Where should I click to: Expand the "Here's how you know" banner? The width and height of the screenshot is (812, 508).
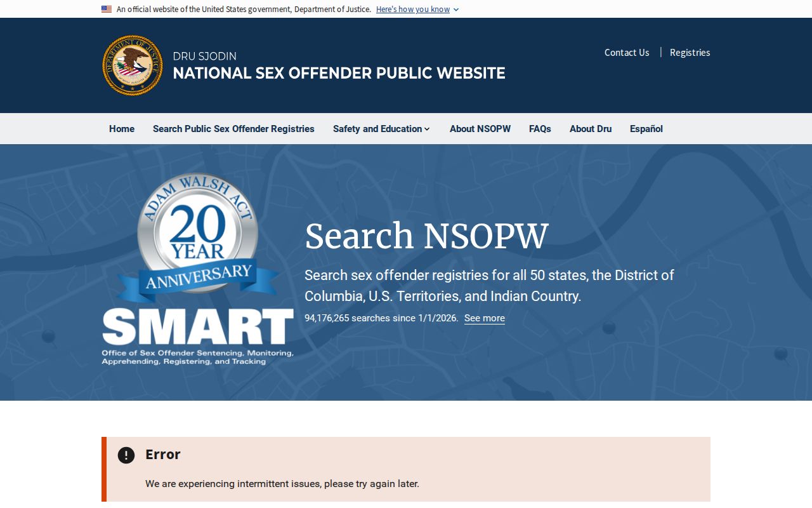click(417, 10)
